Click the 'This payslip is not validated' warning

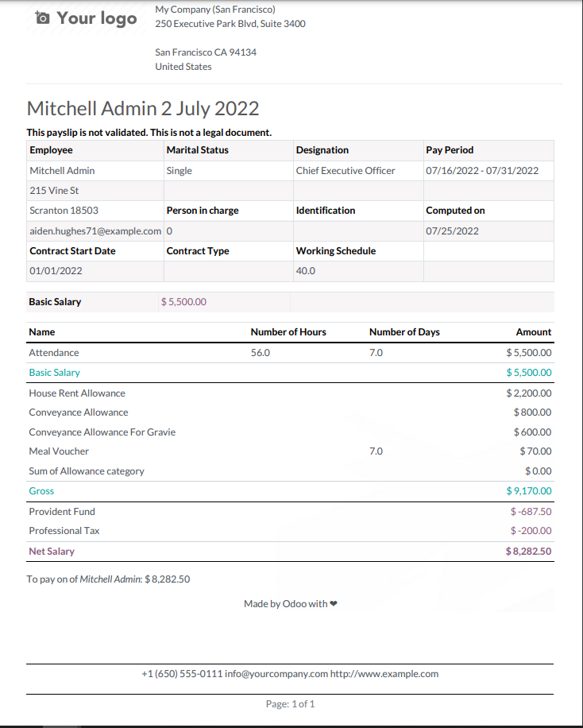pos(149,133)
